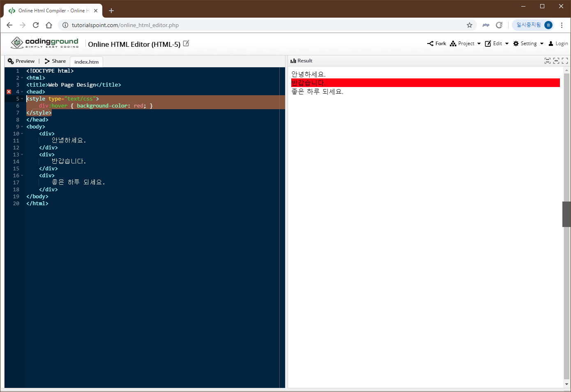The image size is (571, 392).
Task: Open the Chrome three-dot menu
Action: pos(562,25)
